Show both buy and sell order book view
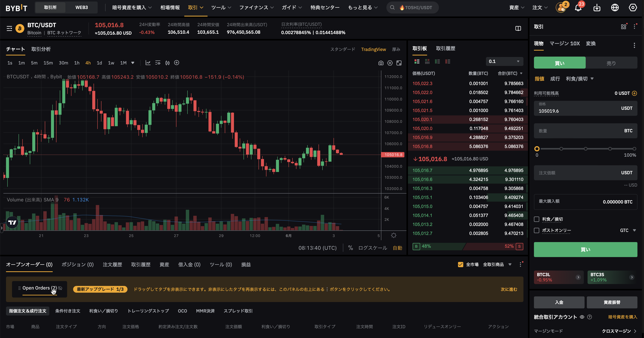This screenshot has width=644, height=338. 417,61
